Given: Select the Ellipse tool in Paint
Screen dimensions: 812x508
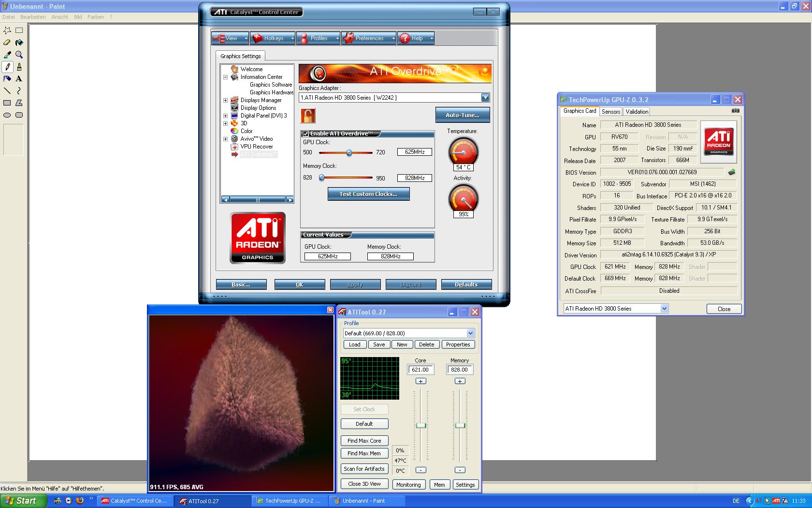Looking at the screenshot, I should point(7,115).
